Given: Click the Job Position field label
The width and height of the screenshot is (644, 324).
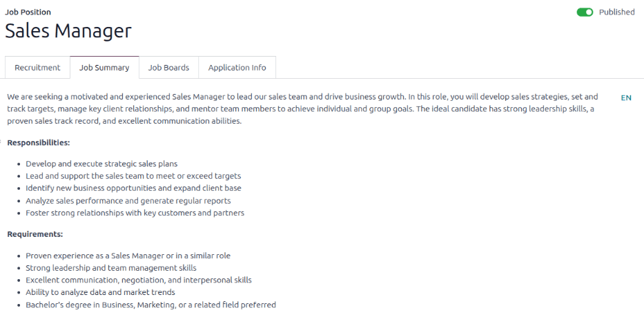Looking at the screenshot, I should tap(28, 12).
